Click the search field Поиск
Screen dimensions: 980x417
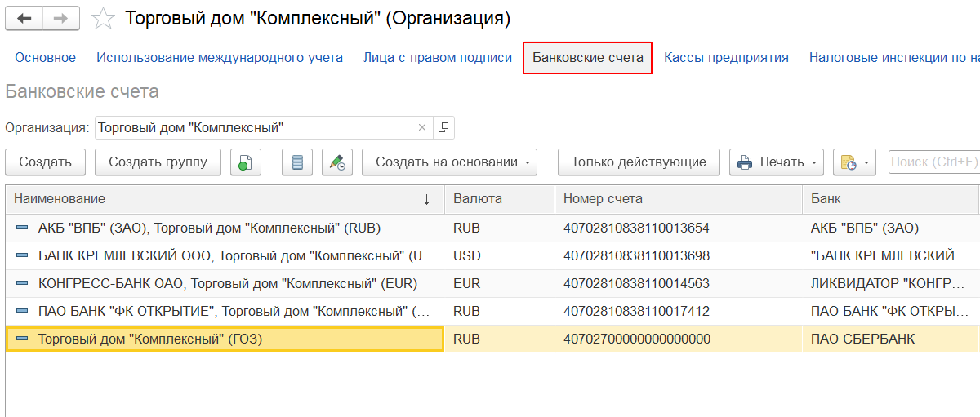pyautogui.click(x=933, y=162)
